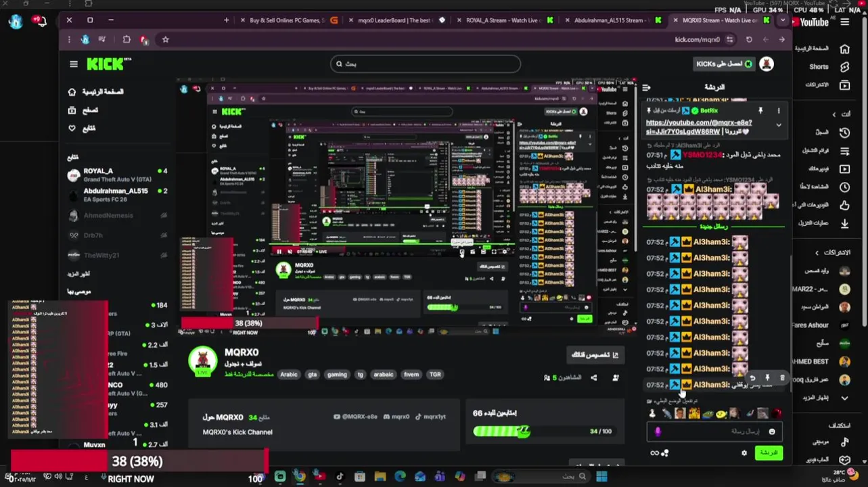Open Browse (تصفح) in the Kick sidebar
The height and width of the screenshot is (487, 868).
pos(83,110)
